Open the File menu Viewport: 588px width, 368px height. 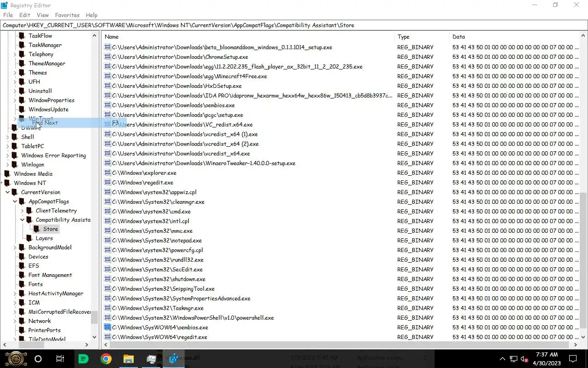pos(8,15)
